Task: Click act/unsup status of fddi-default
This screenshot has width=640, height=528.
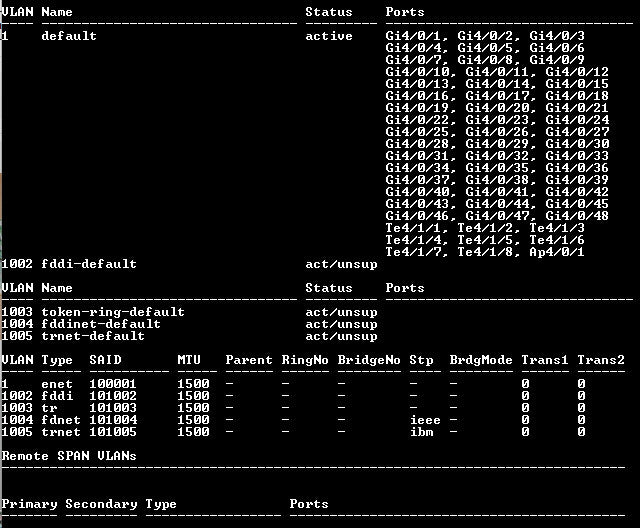Action: coord(341,264)
